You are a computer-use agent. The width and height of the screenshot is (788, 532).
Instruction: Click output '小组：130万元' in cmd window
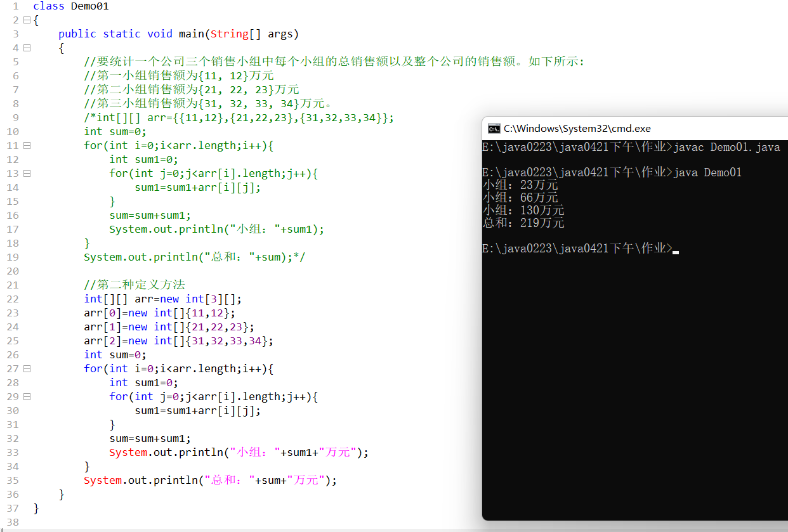pyautogui.click(x=523, y=211)
